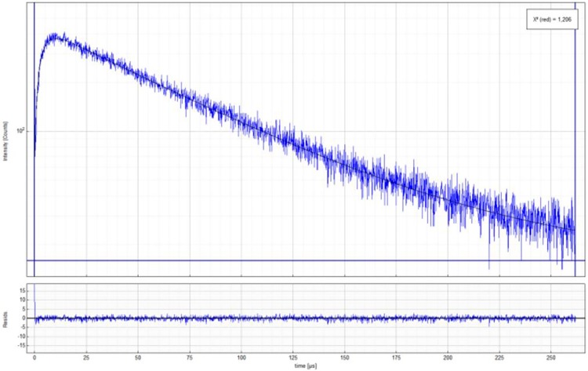This screenshot has width=588, height=371.
Task: Click the 50 tick on the time axis
Action: click(x=138, y=356)
